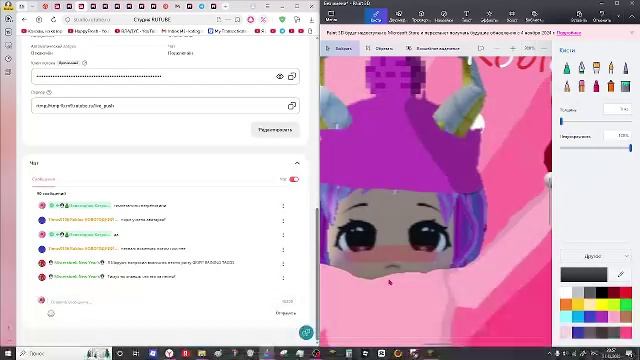Click the Windows Start button
640x360 pixels.
point(8,353)
